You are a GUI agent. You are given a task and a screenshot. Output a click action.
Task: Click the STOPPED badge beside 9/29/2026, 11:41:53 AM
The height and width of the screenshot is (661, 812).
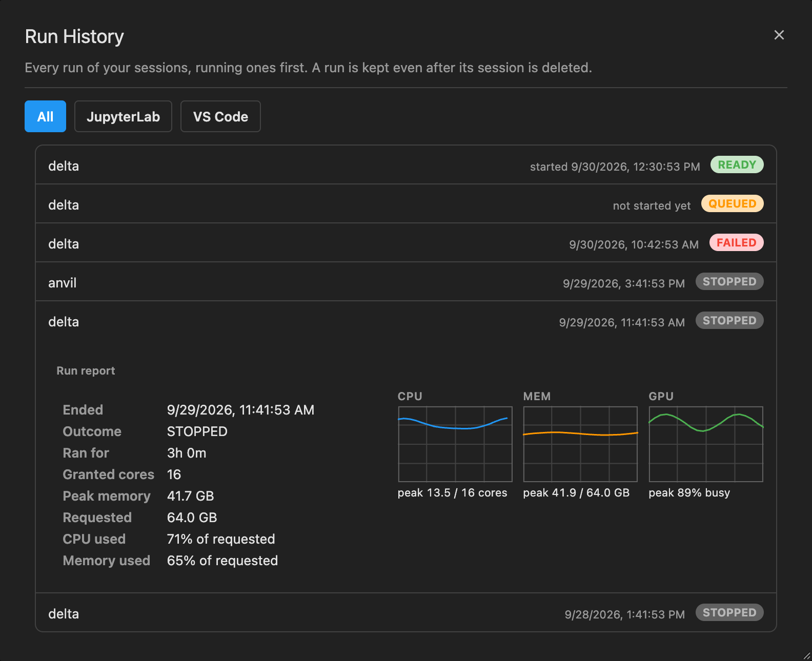(729, 320)
